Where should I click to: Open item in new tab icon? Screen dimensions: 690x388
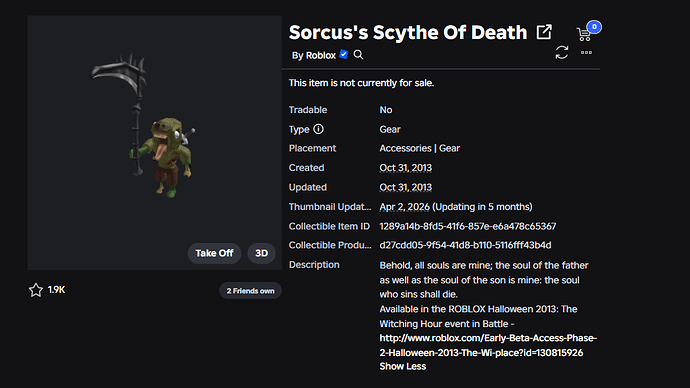click(x=544, y=32)
